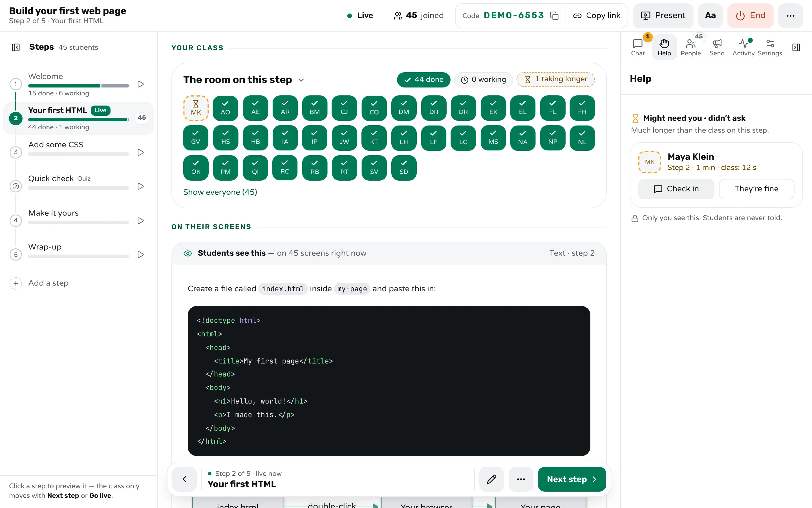Check in with Maya Klein
The width and height of the screenshot is (812, 508).
pos(676,189)
